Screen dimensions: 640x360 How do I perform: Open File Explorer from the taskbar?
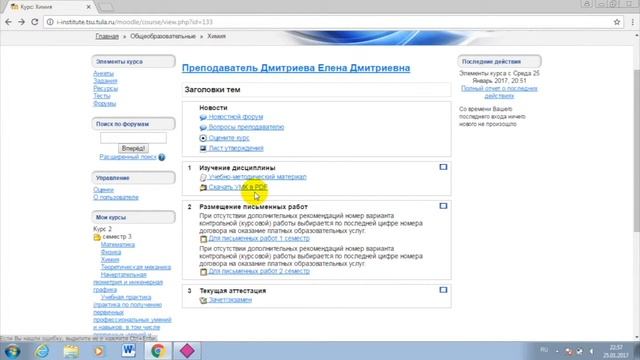(71, 351)
